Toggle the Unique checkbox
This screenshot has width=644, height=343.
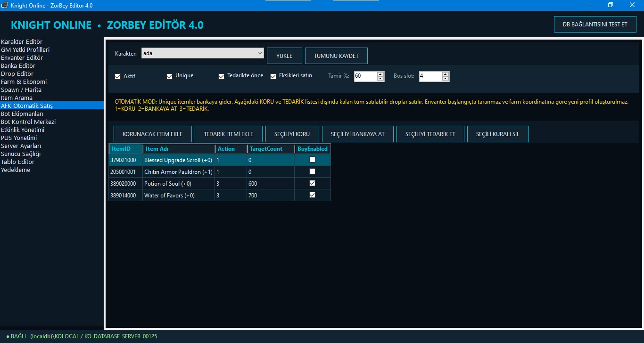(x=170, y=76)
